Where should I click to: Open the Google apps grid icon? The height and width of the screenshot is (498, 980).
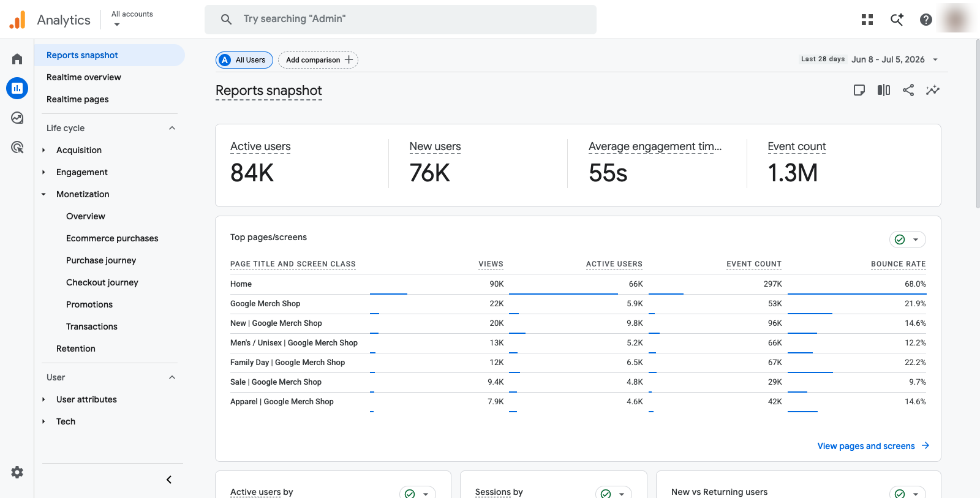867,20
